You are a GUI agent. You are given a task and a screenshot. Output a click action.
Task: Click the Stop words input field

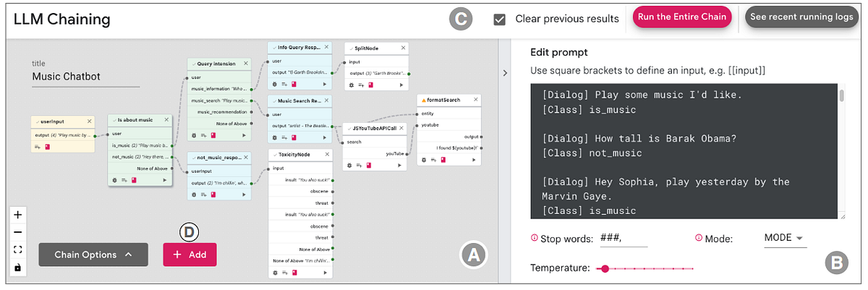622,238
